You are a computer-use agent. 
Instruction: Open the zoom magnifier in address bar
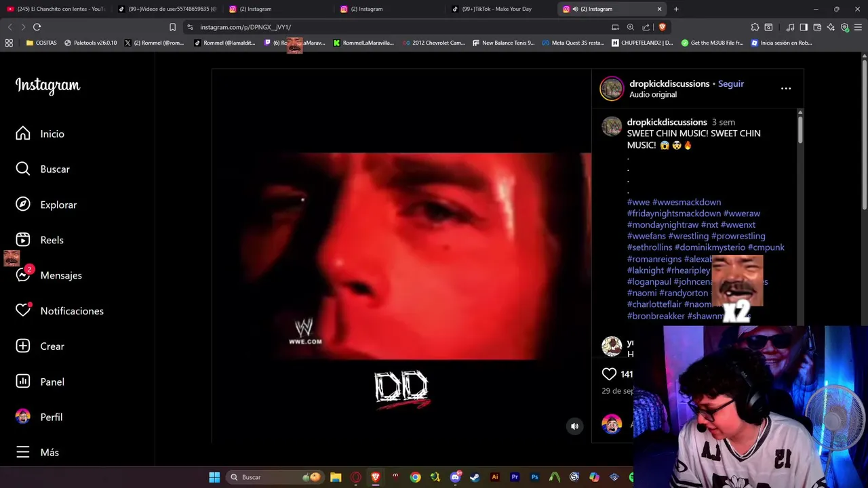[x=631, y=27]
